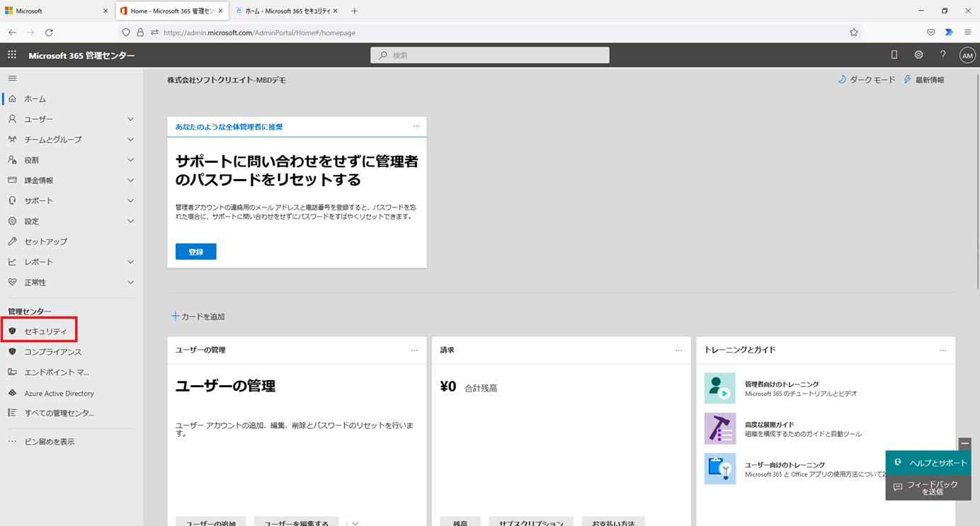Screen dimensions: 980x526
Task: Toggle dark mode (ダークモード)
Action: click(867, 80)
